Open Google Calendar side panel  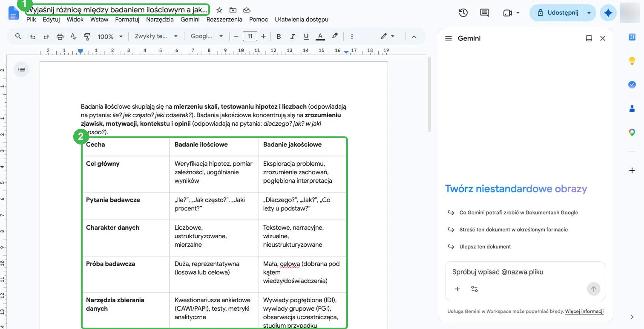click(x=632, y=38)
